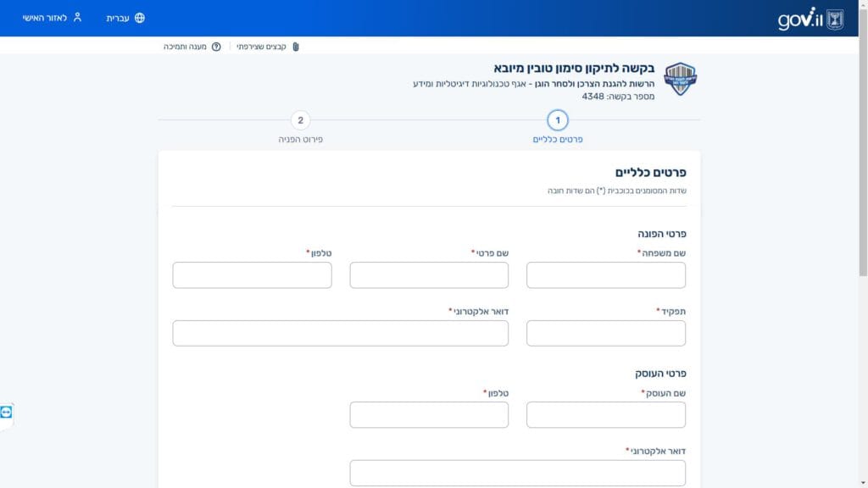Select the תפקיד input field

pyautogui.click(x=605, y=333)
